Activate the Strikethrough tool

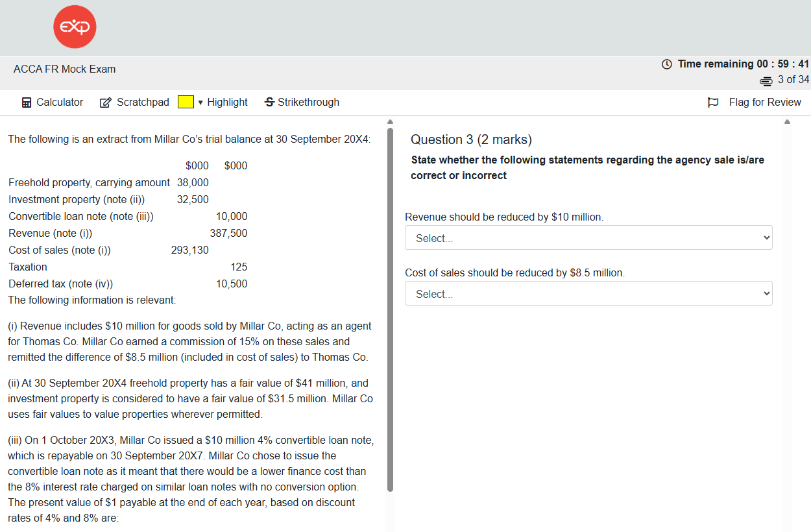point(302,102)
